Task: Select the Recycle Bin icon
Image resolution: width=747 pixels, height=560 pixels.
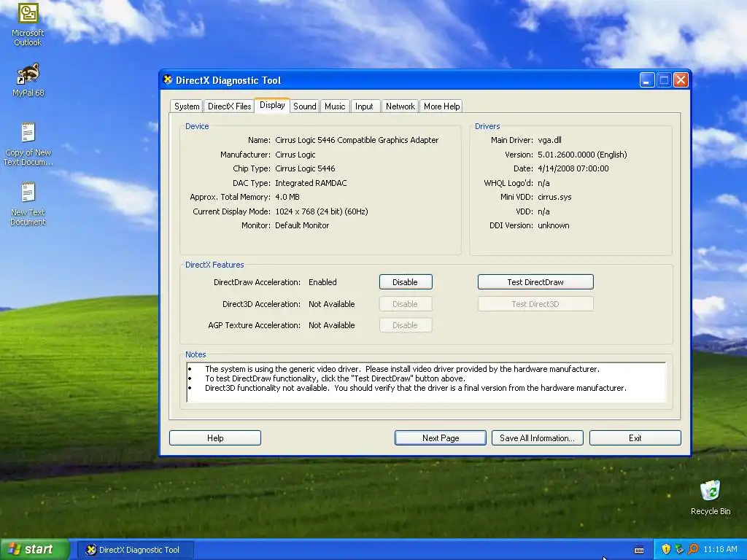Action: (x=711, y=497)
